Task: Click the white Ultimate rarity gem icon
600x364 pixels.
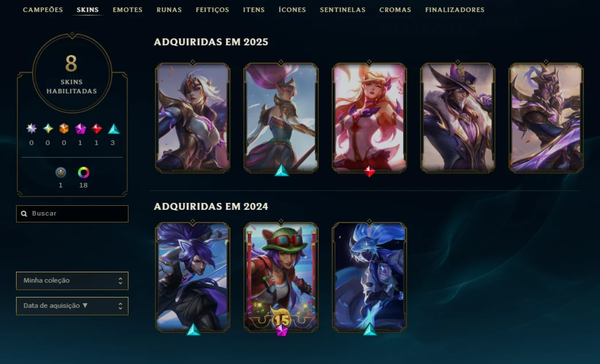Action: click(x=32, y=129)
